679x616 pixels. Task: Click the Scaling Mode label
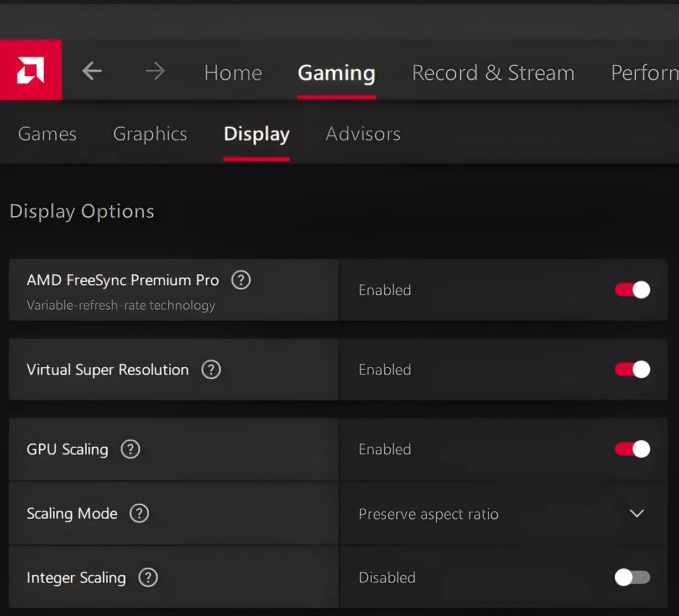(72, 514)
